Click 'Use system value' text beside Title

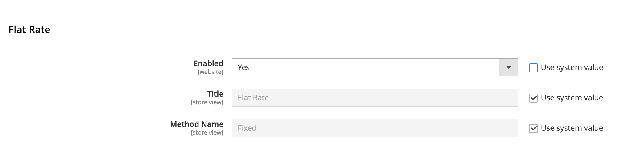572,98
